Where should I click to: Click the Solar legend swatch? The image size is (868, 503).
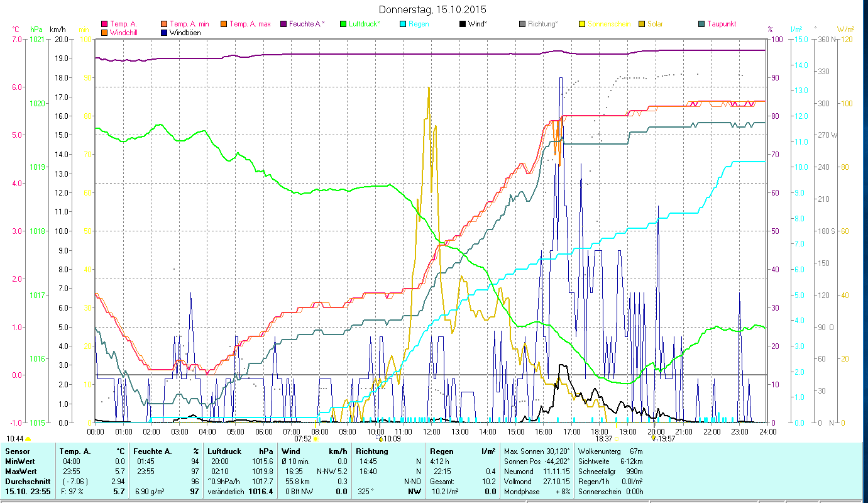point(641,24)
